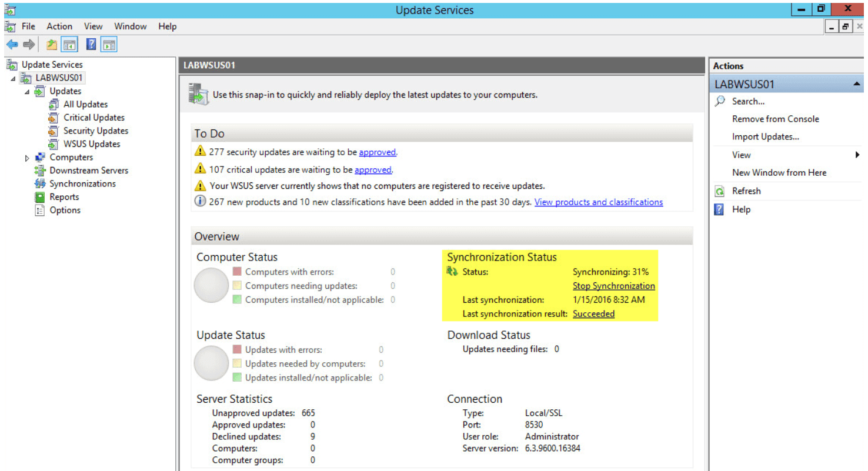This screenshot has width=868, height=471.
Task: Click 'Declined updates:' value 9
Action: point(312,436)
